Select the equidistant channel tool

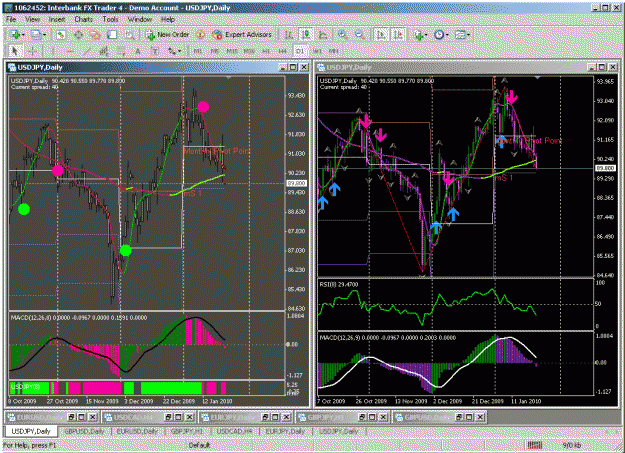point(104,51)
